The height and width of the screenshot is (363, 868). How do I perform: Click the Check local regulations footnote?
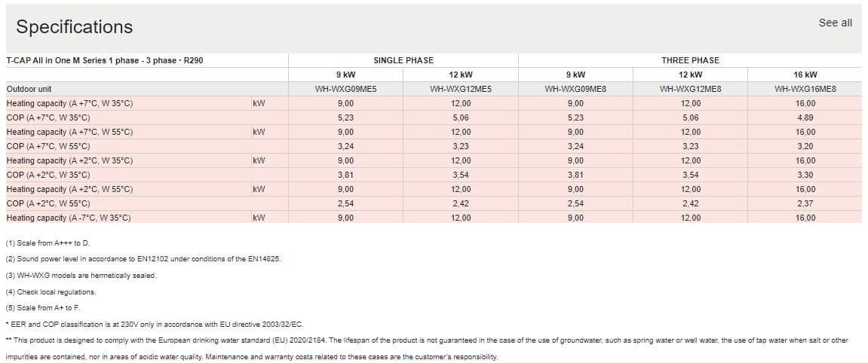51,291
